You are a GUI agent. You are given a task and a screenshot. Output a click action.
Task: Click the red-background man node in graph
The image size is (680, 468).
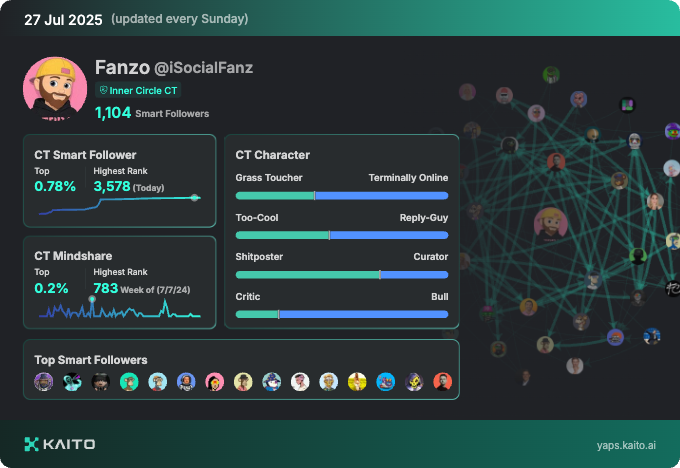click(x=556, y=162)
